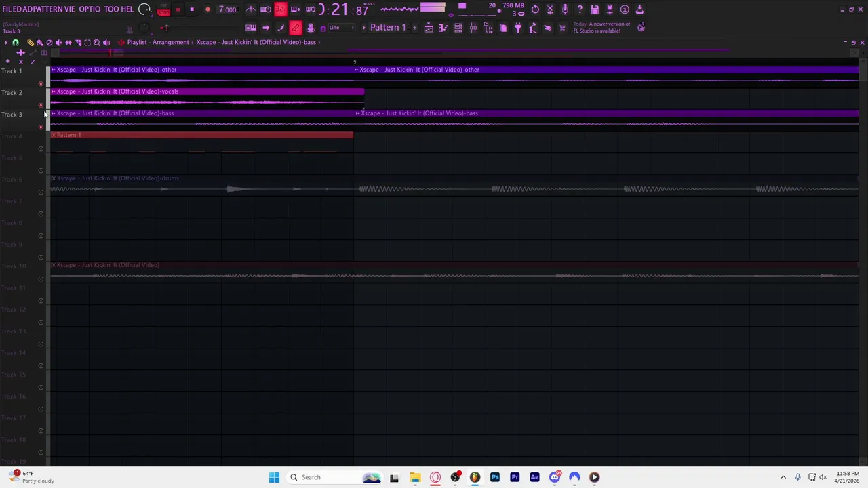Click the Stop playback button
Image resolution: width=868 pixels, height=488 pixels.
tap(192, 9)
